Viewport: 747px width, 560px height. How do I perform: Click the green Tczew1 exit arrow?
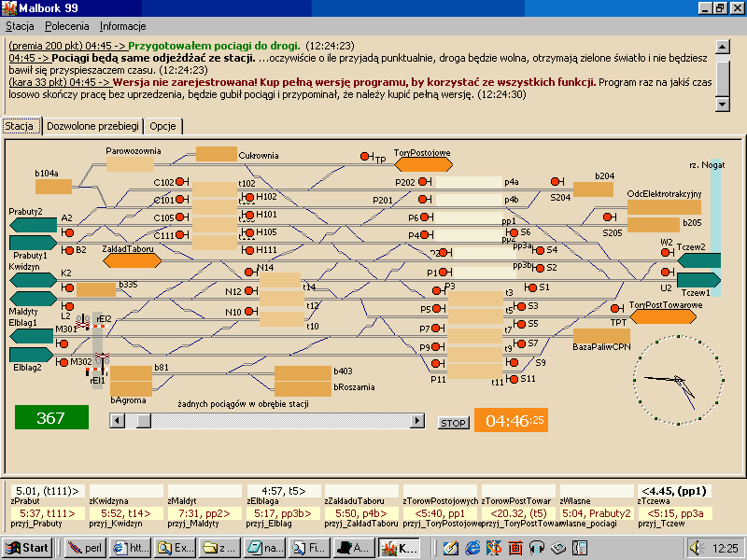[698, 280]
